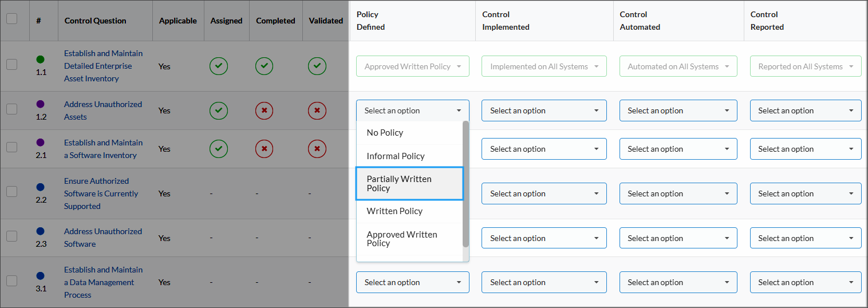Click green Assigned checkmark for control 1.1
The width and height of the screenshot is (868, 308).
[218, 66]
